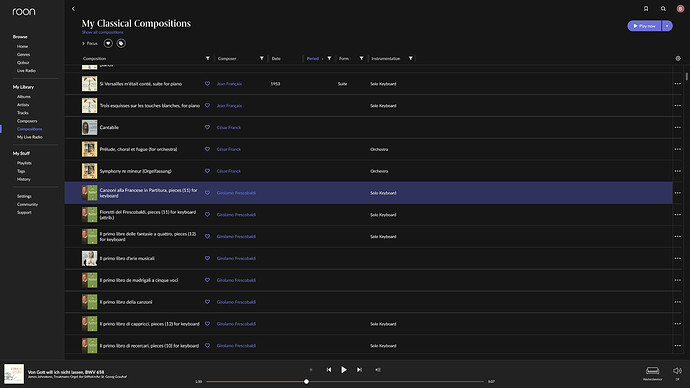690x388 pixels.
Task: Open Cantabile album thumbnail
Action: 89,127
